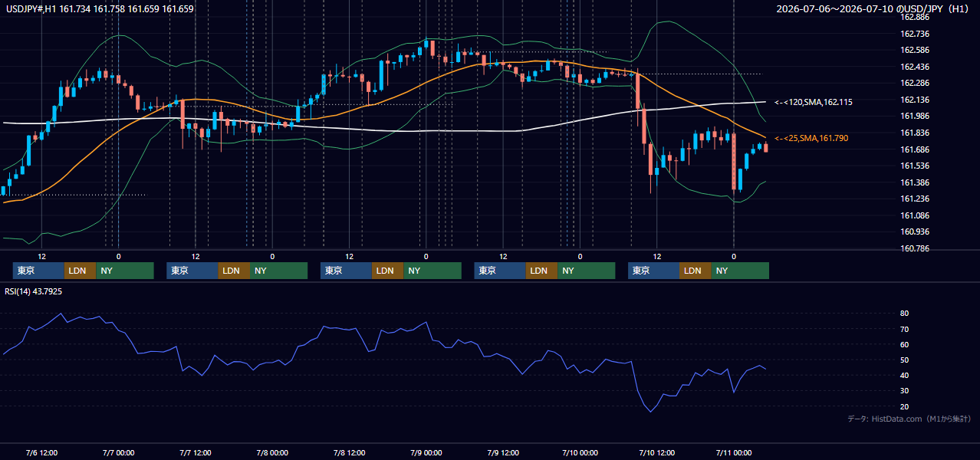Select the first LDN session block
Screen dimensions: 980x460
point(80,271)
